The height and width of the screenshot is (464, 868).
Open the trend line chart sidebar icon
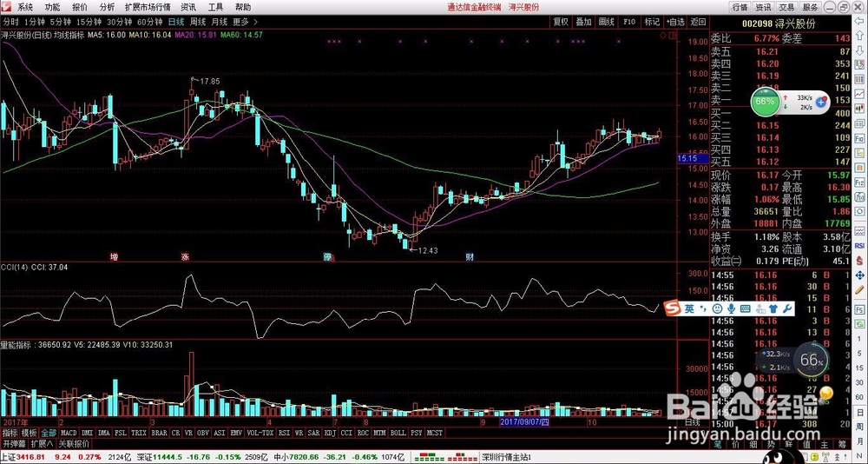click(859, 94)
